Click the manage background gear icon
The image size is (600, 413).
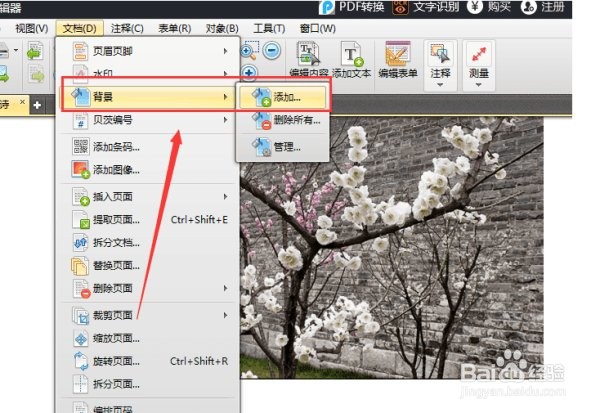pyautogui.click(x=262, y=147)
